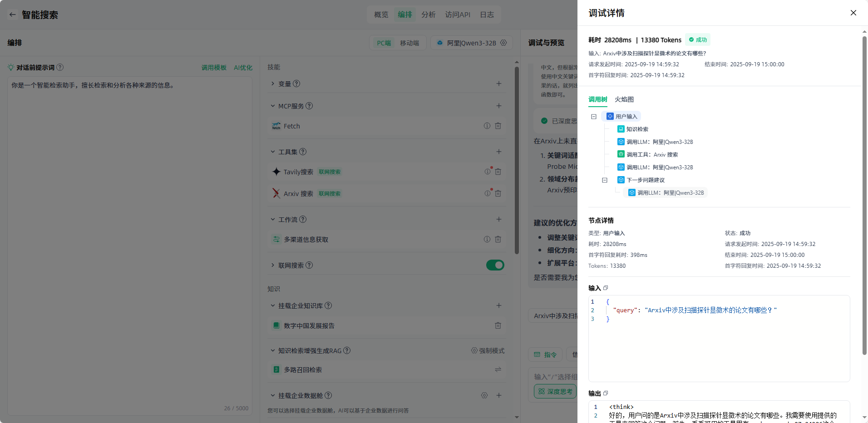The height and width of the screenshot is (423, 868).
Task: Add a new MCP服务 with plus icon
Action: [x=499, y=106]
